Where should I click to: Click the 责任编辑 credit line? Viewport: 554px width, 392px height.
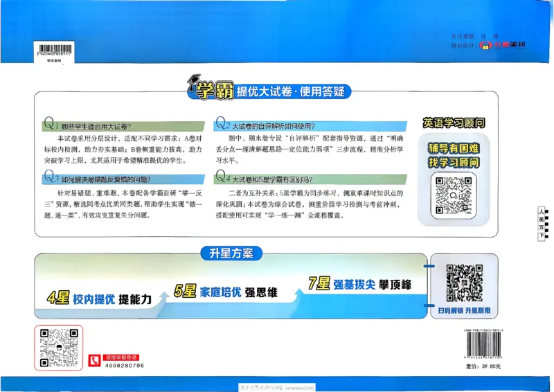click(x=475, y=37)
